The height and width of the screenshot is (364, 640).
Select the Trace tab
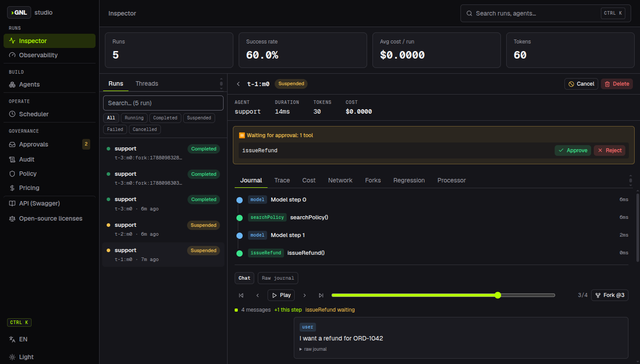click(282, 180)
